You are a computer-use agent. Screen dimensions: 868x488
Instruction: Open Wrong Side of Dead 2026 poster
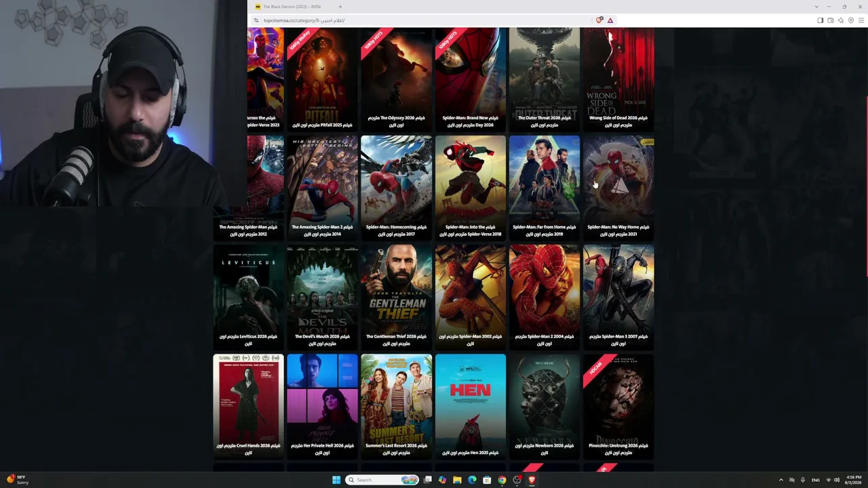pos(618,79)
